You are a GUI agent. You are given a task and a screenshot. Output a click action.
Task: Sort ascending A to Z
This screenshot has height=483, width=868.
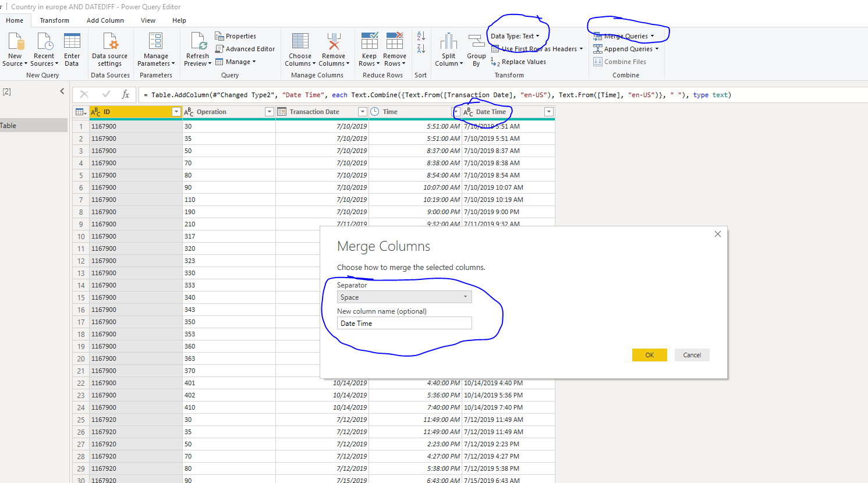[x=421, y=36]
